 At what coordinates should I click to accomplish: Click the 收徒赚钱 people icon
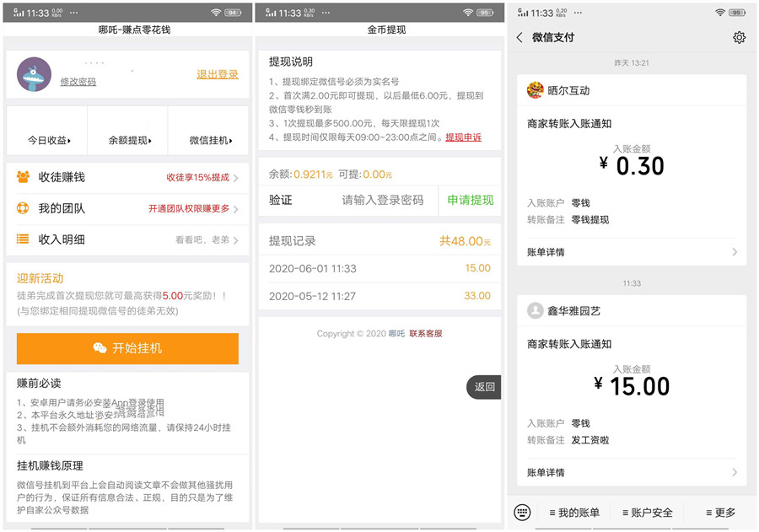click(x=23, y=177)
